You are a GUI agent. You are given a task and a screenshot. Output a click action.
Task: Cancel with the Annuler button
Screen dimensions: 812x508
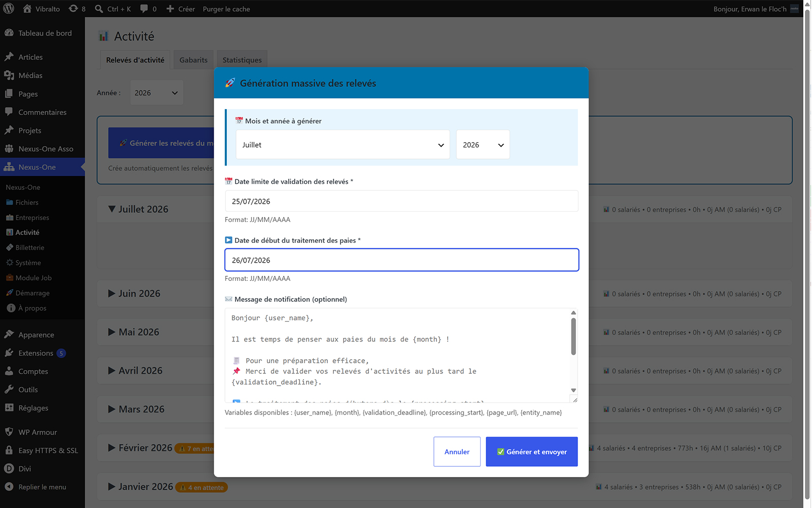point(457,452)
